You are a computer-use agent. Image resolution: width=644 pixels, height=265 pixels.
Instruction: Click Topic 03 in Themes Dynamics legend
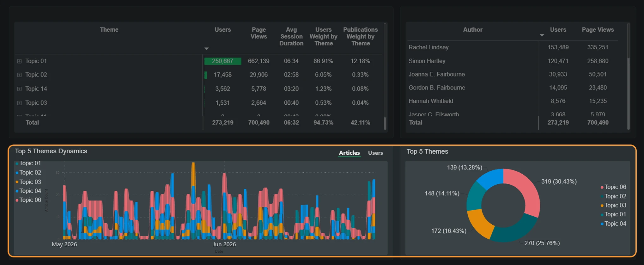[28, 182]
